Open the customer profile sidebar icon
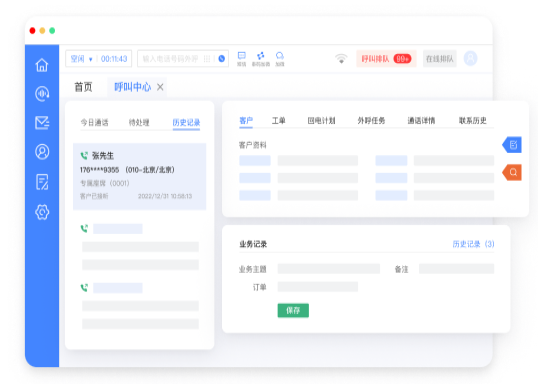Screen dimensions: 538x384 (42, 152)
